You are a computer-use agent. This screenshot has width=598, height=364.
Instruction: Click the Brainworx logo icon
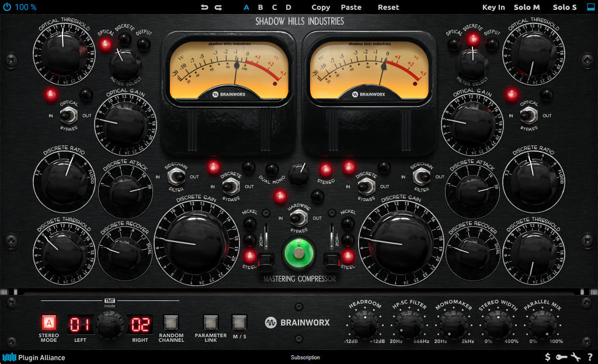271,323
